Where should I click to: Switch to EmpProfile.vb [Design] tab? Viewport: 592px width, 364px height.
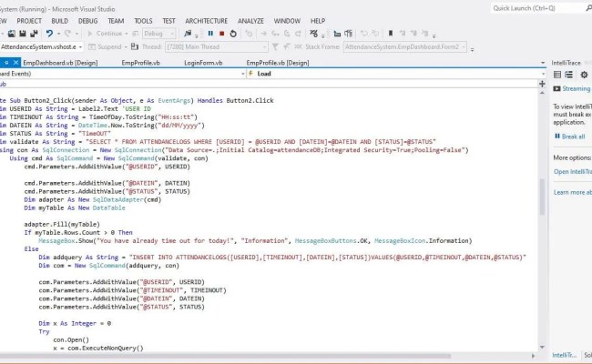tap(278, 63)
